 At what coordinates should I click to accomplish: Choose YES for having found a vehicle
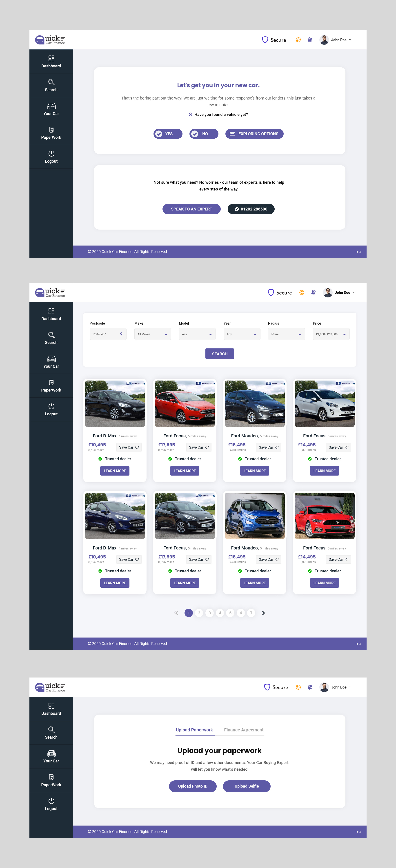[168, 134]
